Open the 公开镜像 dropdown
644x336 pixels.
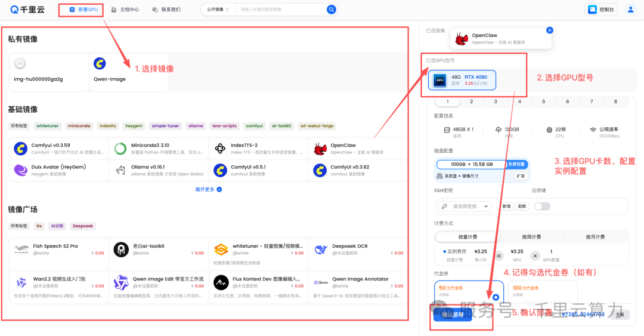(218, 10)
